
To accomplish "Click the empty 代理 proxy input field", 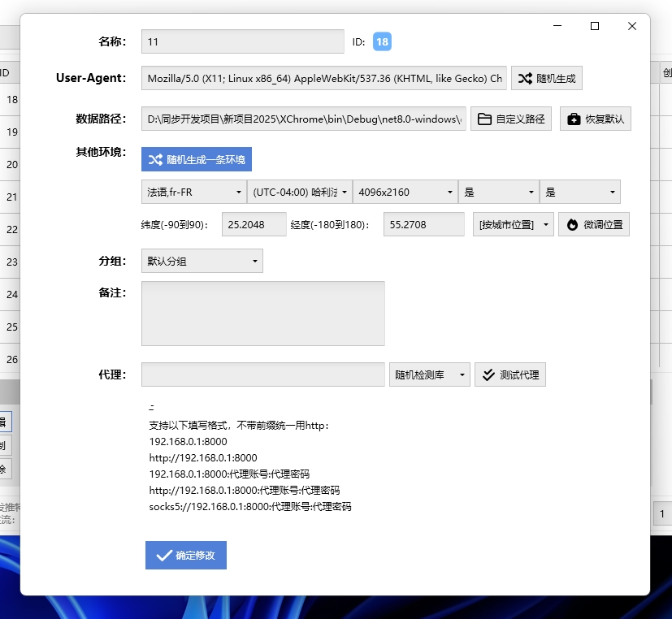I will (263, 374).
